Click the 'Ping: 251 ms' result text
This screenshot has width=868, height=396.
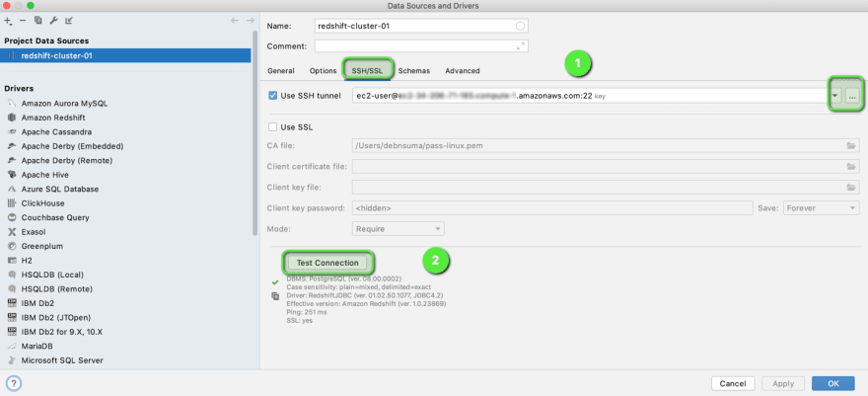pyautogui.click(x=306, y=312)
